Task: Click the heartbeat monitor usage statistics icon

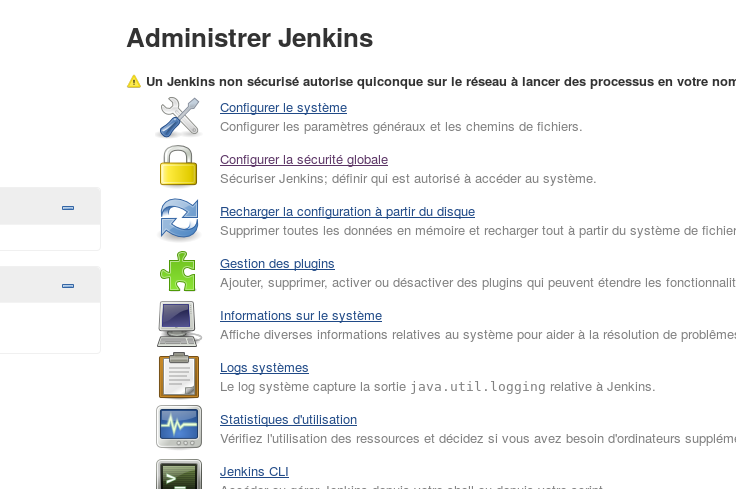Action: (x=179, y=427)
